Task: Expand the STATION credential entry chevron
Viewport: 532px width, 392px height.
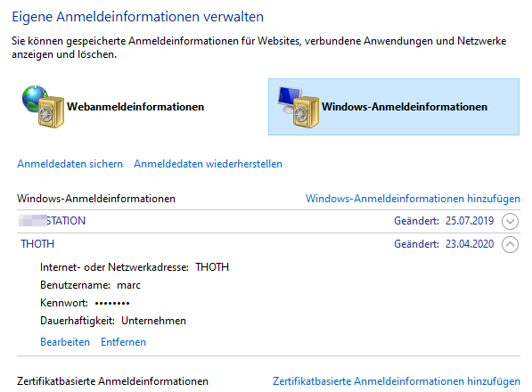Action: coord(510,221)
